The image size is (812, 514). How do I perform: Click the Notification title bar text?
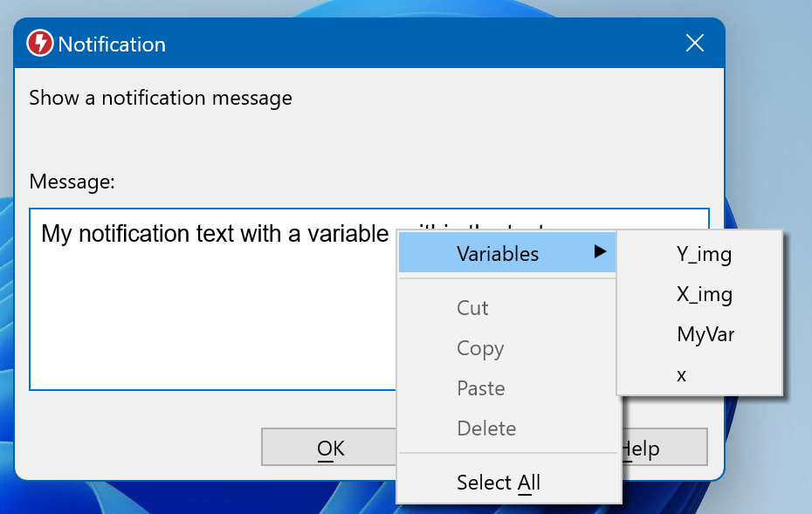(112, 44)
